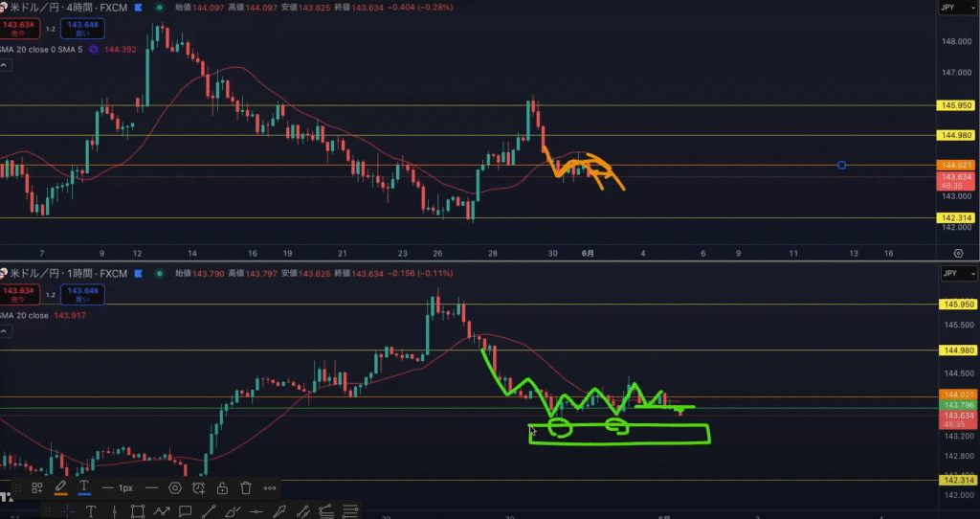The image size is (980, 519).
Task: Click the blue circle anchor on 144.021 line
Action: [x=842, y=165]
